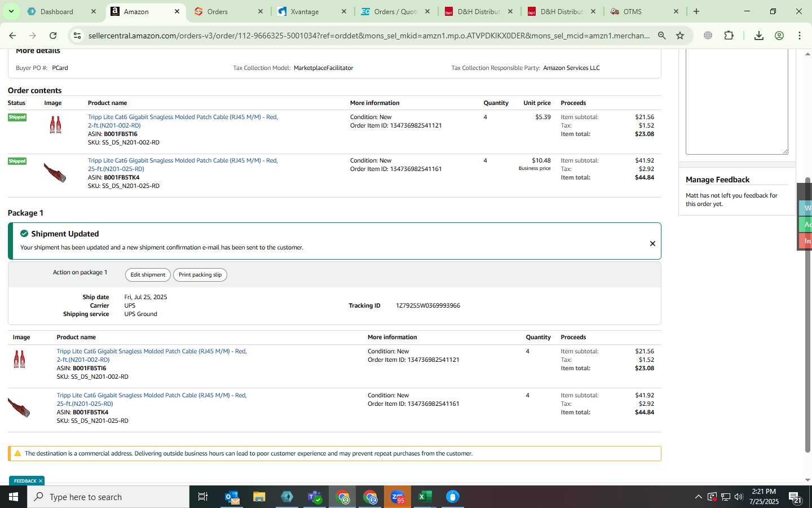This screenshot has width=812, height=508.
Task: Open the Windows notification center
Action: coord(795,497)
